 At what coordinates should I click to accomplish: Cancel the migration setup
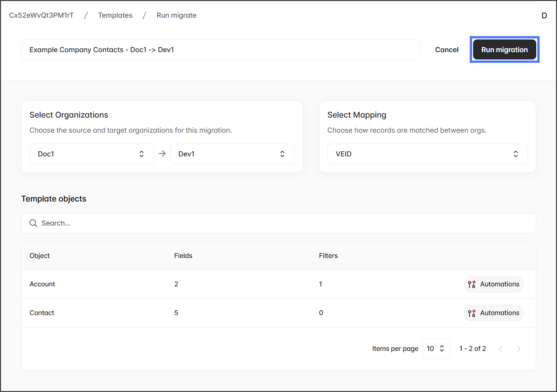[x=447, y=50]
